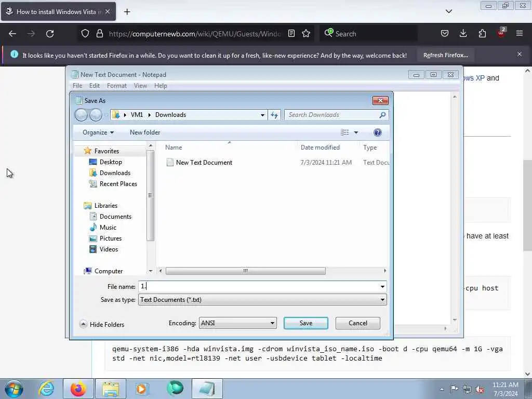
Task: Open the File name history dropdown
Action: coord(382,287)
